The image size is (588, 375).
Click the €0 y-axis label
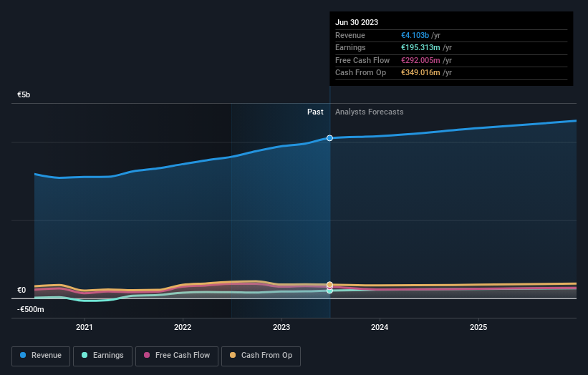click(21, 290)
